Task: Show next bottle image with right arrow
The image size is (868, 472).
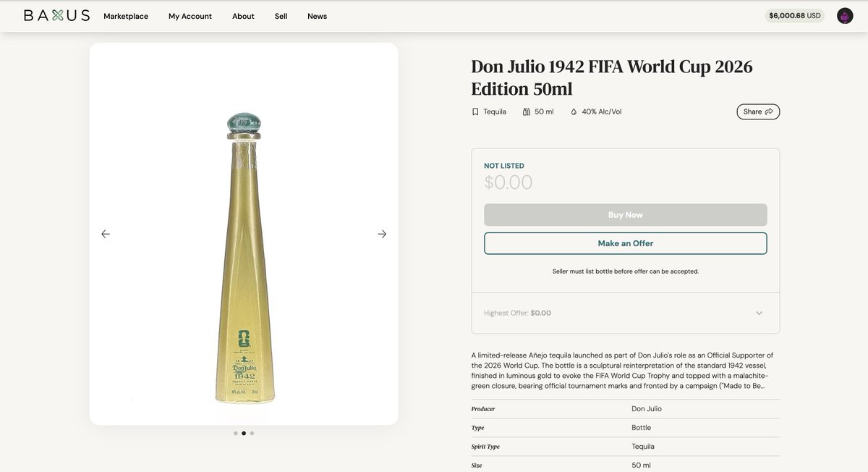Action: click(x=382, y=234)
